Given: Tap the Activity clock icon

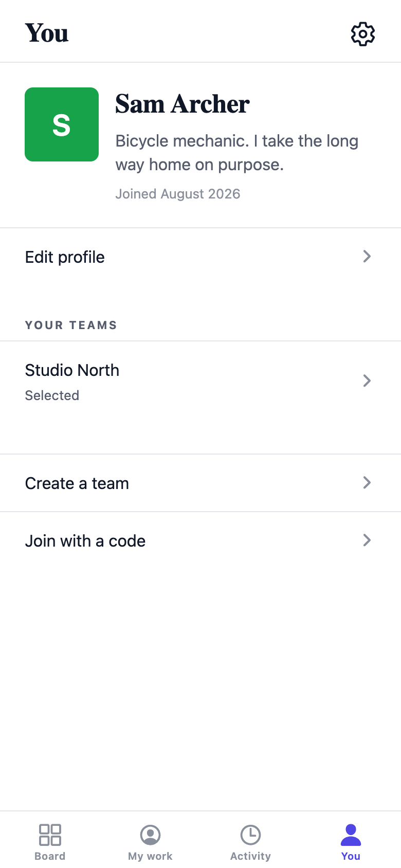Looking at the screenshot, I should (x=250, y=835).
